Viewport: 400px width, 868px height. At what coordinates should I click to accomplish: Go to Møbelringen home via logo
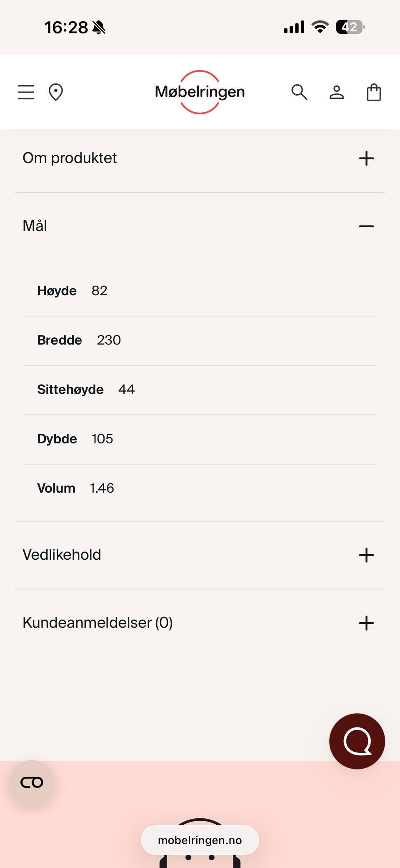click(x=200, y=92)
